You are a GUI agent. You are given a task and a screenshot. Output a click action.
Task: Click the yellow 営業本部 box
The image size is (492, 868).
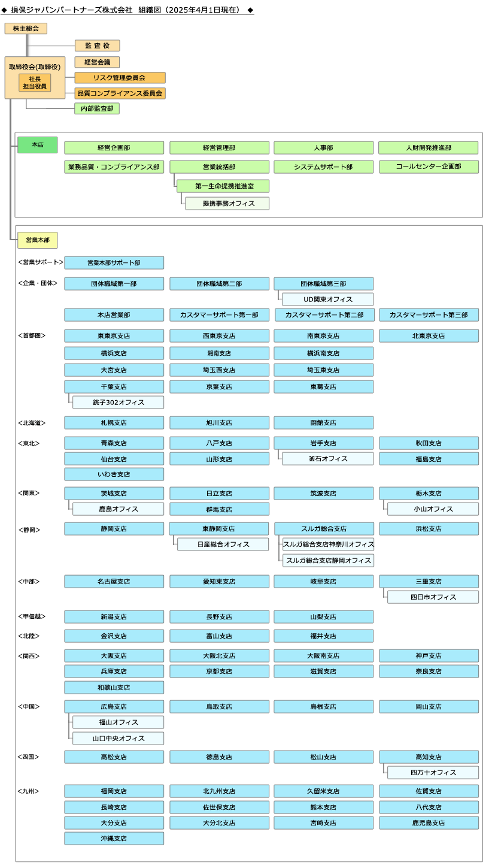click(38, 240)
